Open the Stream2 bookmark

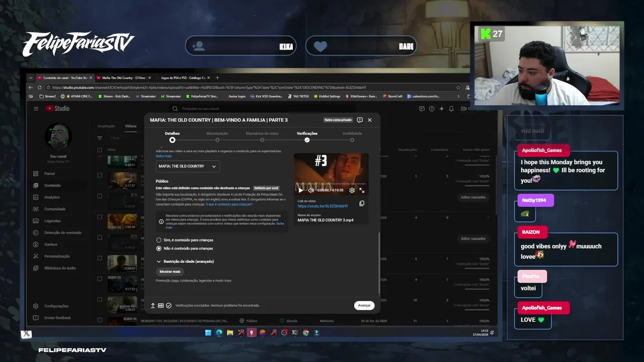point(47,96)
